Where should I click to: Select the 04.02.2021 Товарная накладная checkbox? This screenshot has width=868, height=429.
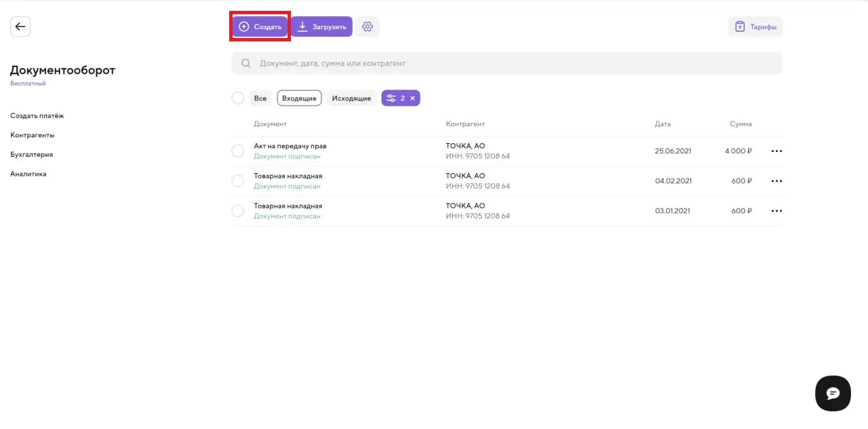click(237, 181)
